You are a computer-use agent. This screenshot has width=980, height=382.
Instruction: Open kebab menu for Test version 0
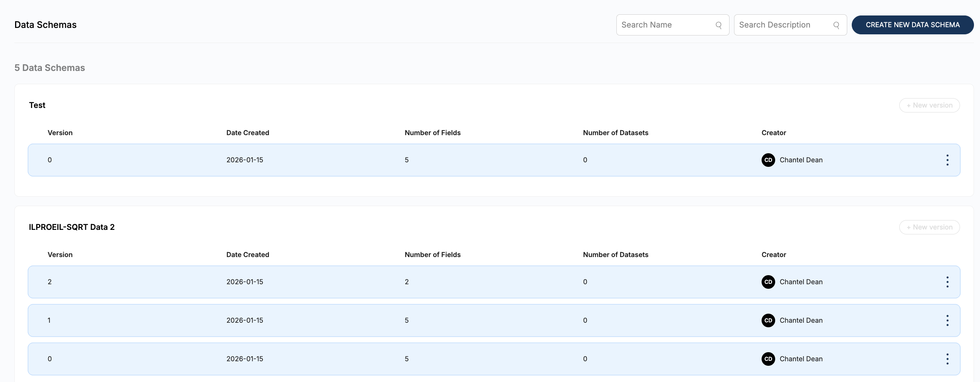[x=947, y=160]
